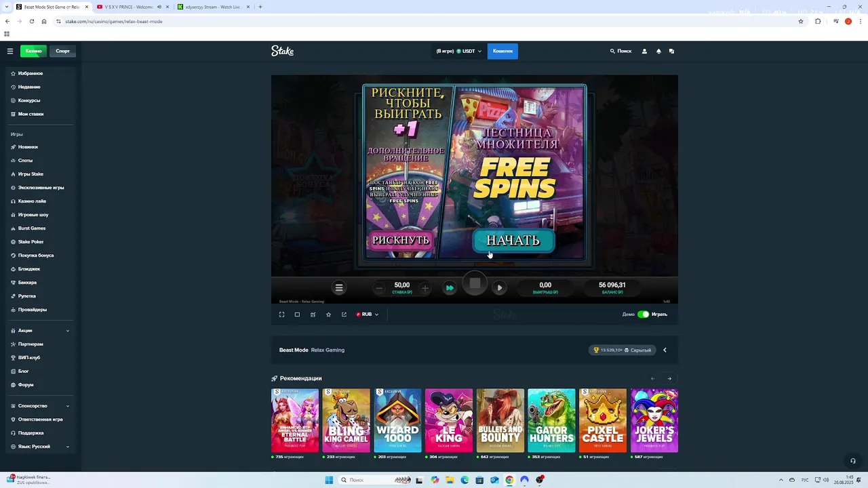
Task: Switch to V S X V PRINCE browser tab
Action: click(x=132, y=7)
